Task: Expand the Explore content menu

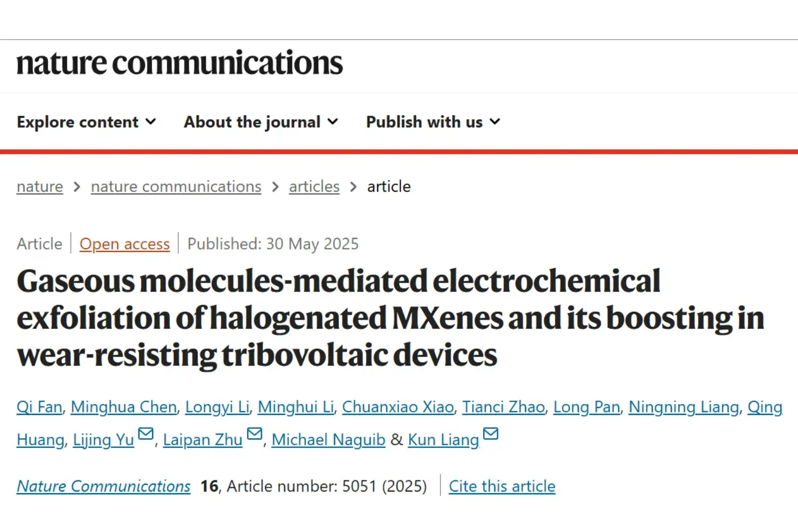Action: (x=86, y=122)
